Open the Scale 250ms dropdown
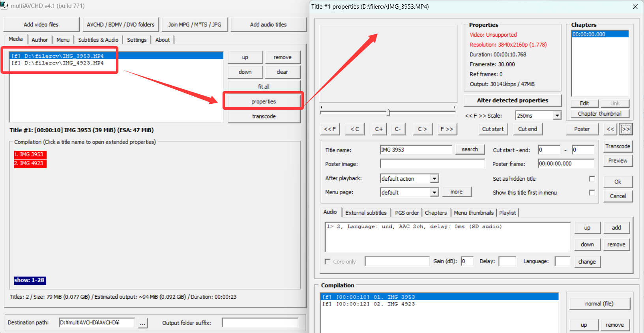The height and width of the screenshot is (333, 644). tap(557, 116)
